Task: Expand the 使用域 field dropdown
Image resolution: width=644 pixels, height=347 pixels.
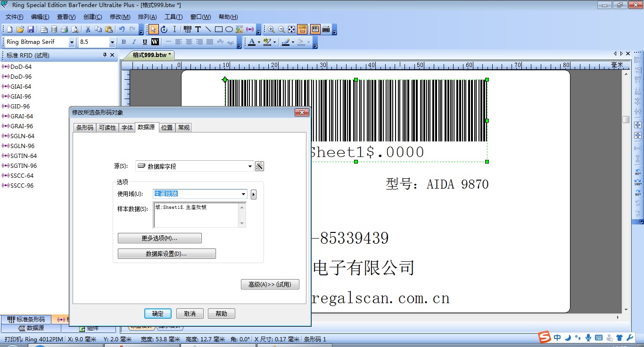Action: pyautogui.click(x=244, y=194)
